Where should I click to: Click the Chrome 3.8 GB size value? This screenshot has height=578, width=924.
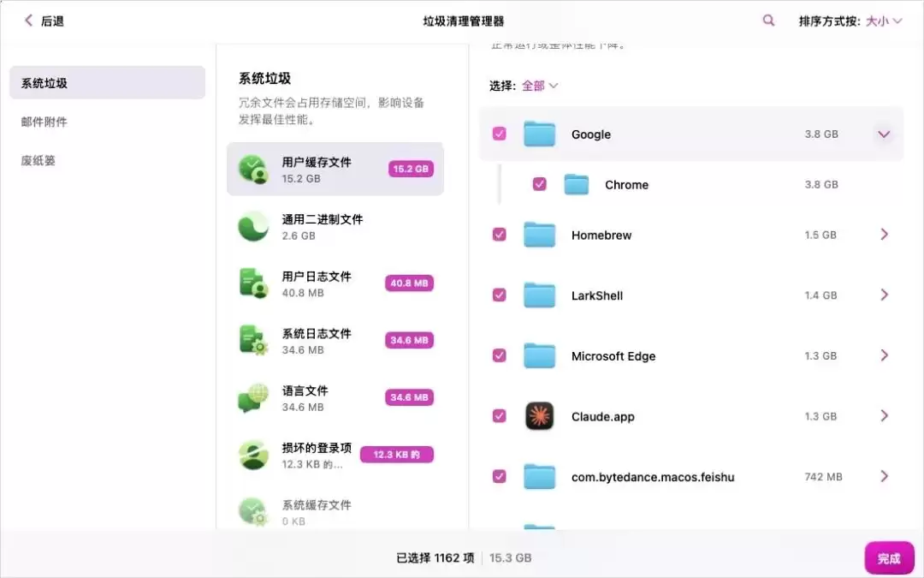[820, 185]
